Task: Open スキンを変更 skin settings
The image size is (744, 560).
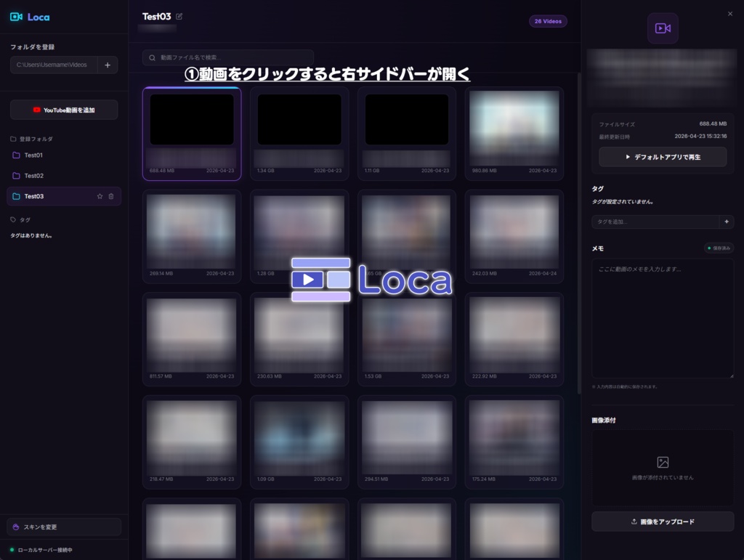Action: point(64,527)
